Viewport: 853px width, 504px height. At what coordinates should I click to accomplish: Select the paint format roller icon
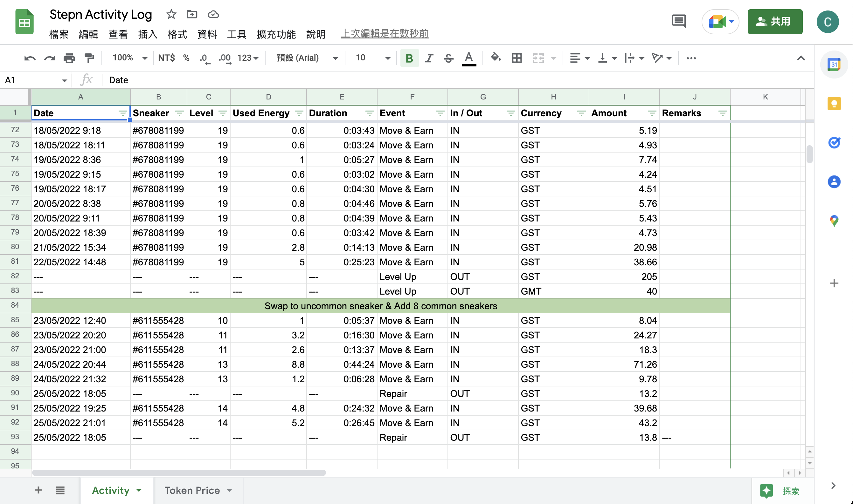[89, 58]
